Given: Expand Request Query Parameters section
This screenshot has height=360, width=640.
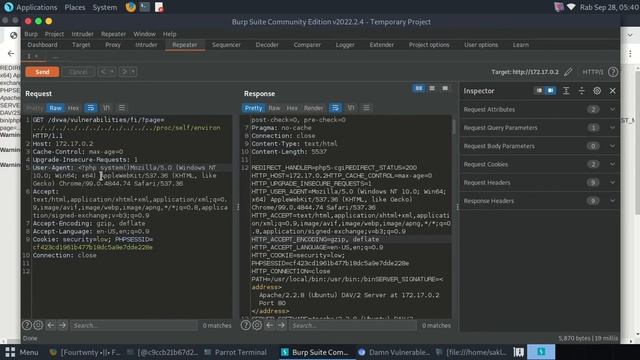Looking at the screenshot, I should [539, 128].
